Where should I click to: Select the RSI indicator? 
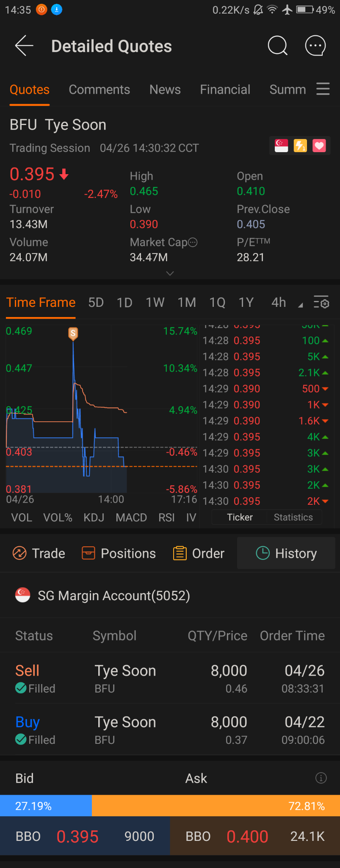point(166,517)
